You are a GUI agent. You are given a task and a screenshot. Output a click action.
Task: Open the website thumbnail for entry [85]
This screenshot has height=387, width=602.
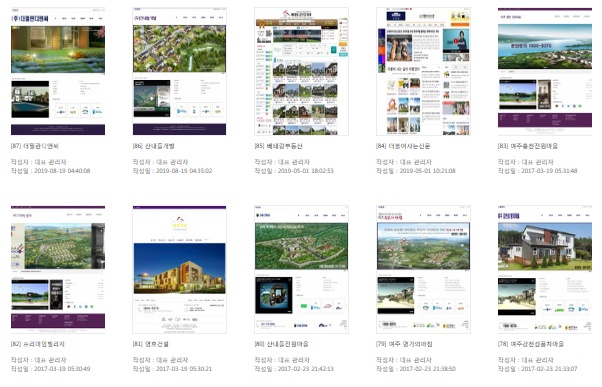click(x=301, y=71)
